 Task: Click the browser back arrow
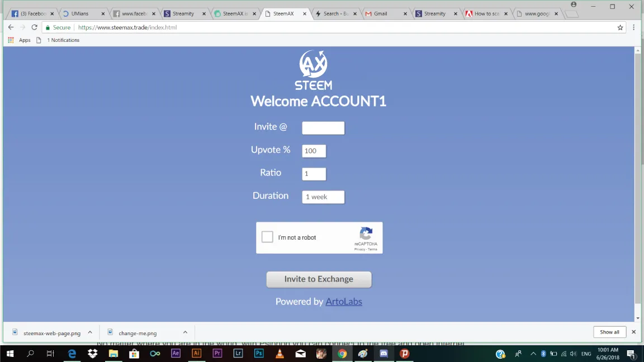[x=11, y=27]
